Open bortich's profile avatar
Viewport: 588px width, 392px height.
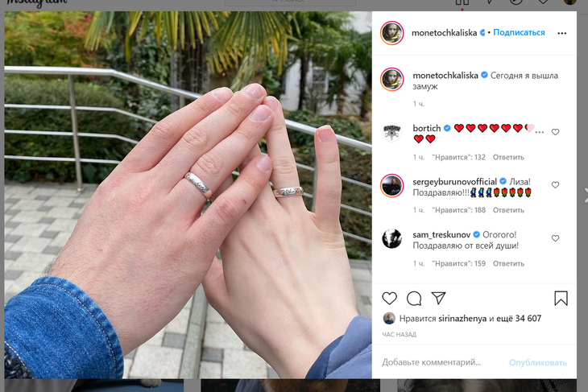coord(392,132)
